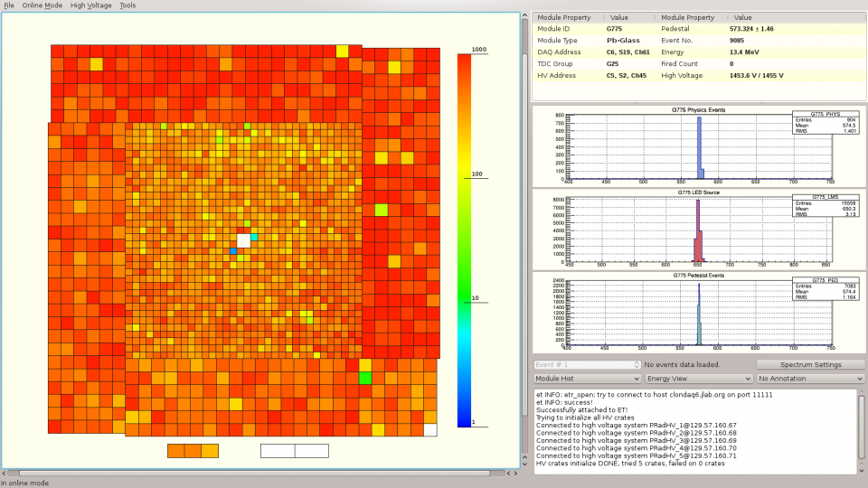This screenshot has width=868, height=488.
Task: Click the G775_PHYS statistics box
Action: tap(826, 122)
